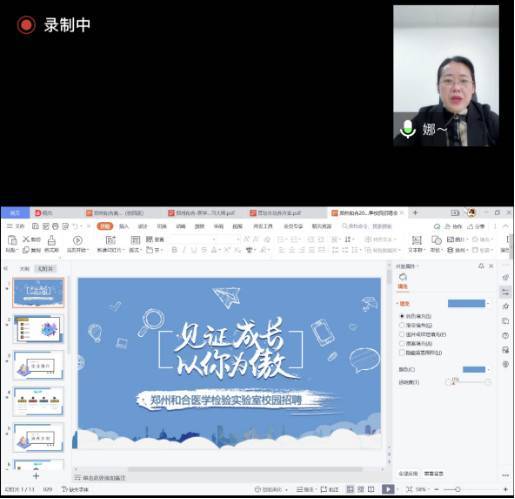Image resolution: width=515 pixels, height=499 pixels.
Task: Open the Color picker dropdown arrow
Action: click(488, 370)
